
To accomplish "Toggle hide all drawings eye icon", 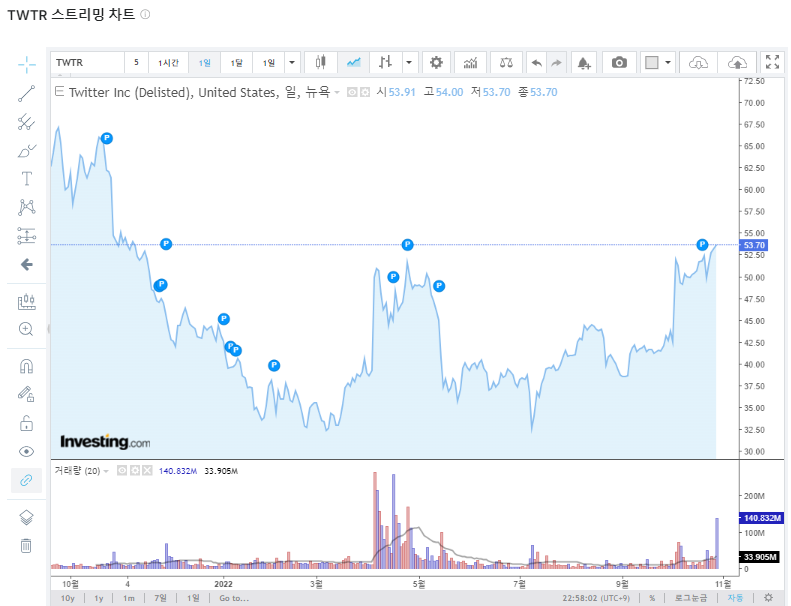I will click(x=26, y=452).
